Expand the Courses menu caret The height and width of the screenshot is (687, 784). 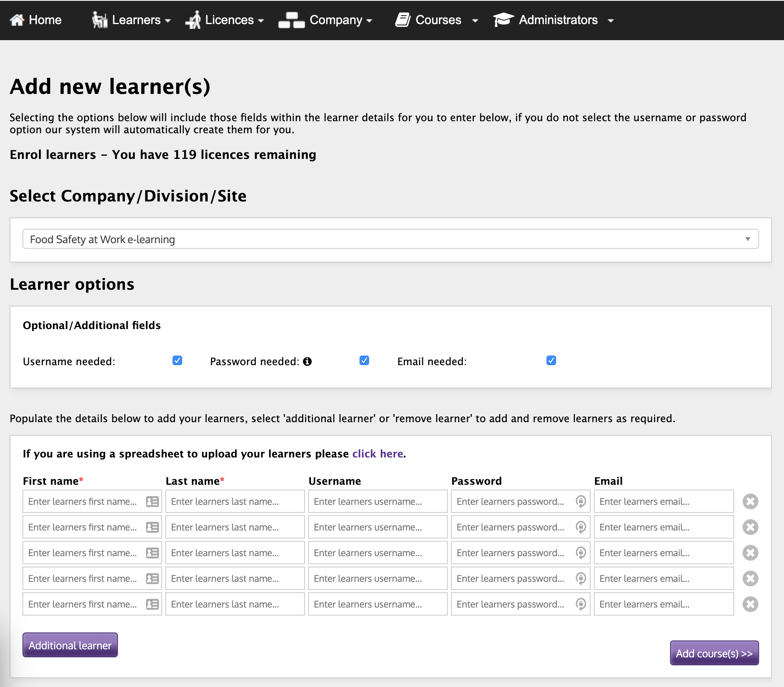pos(475,21)
